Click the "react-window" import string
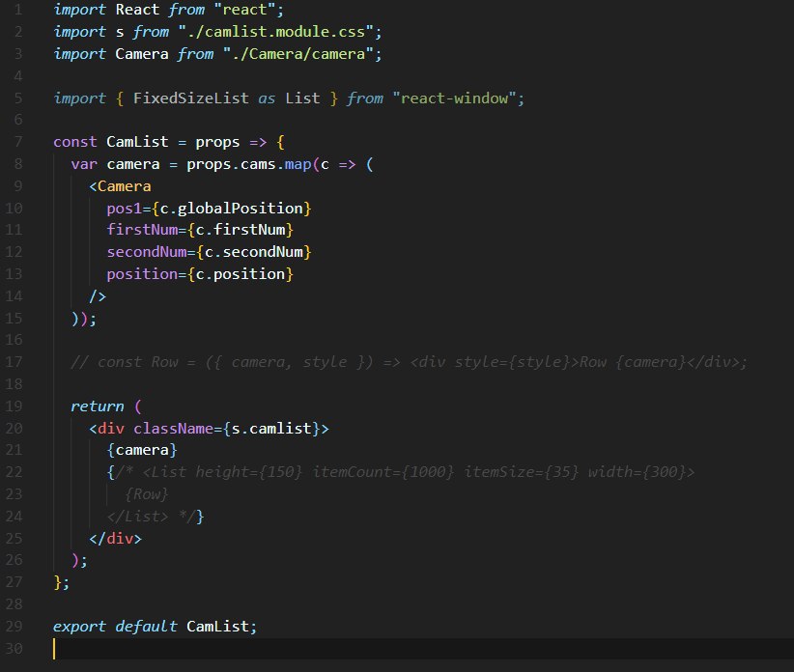 (x=454, y=98)
